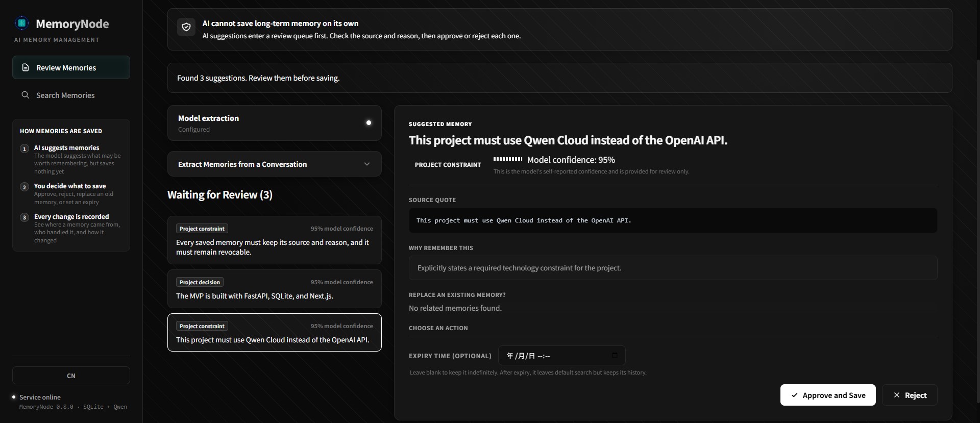The width and height of the screenshot is (980, 423).
Task: Click the PROJECT CONSTRAINT badge in the detail panel
Action: click(x=448, y=165)
